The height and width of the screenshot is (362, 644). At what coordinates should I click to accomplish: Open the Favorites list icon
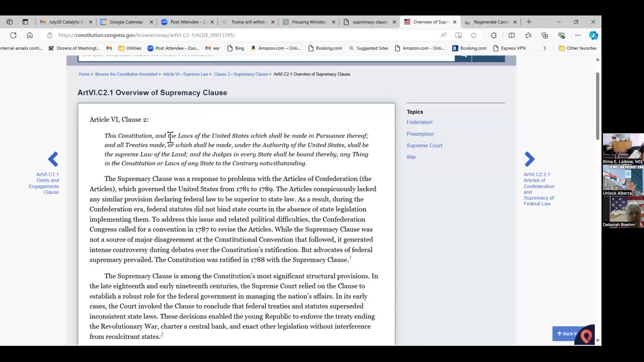[528, 35]
